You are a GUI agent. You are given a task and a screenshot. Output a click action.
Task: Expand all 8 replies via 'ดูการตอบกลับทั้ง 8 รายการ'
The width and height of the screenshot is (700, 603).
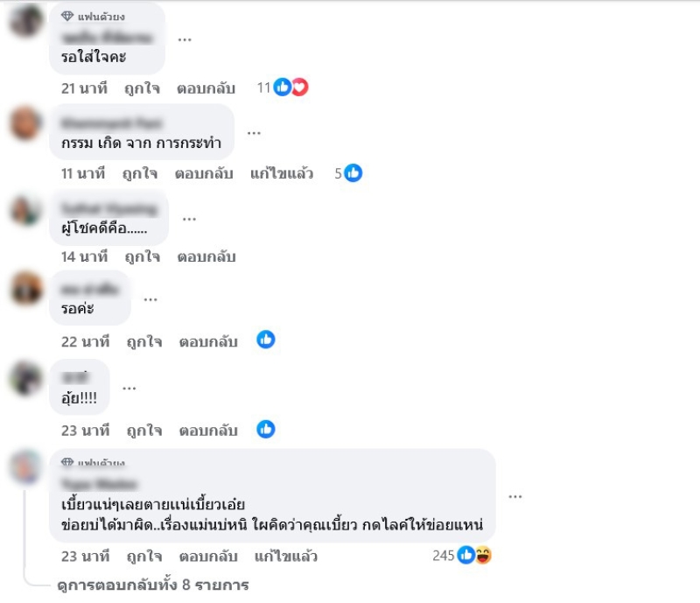(x=153, y=585)
